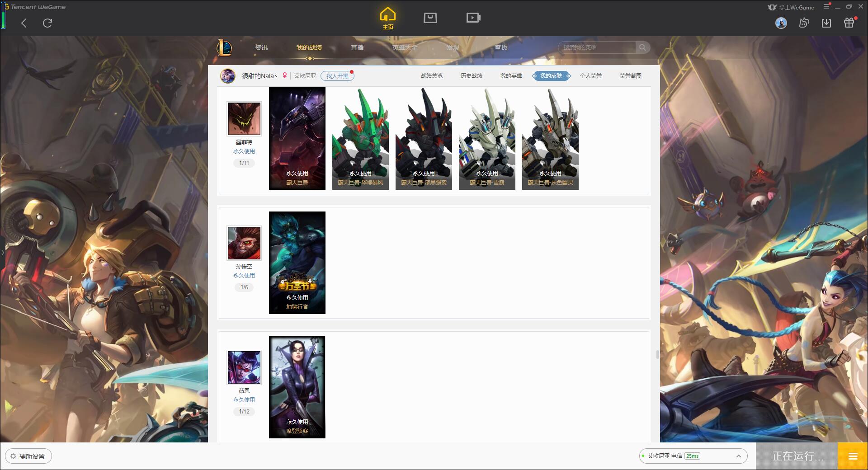Open the 霸天巨兽 雪崩 skin card
The image size is (868, 470).
pos(487,138)
